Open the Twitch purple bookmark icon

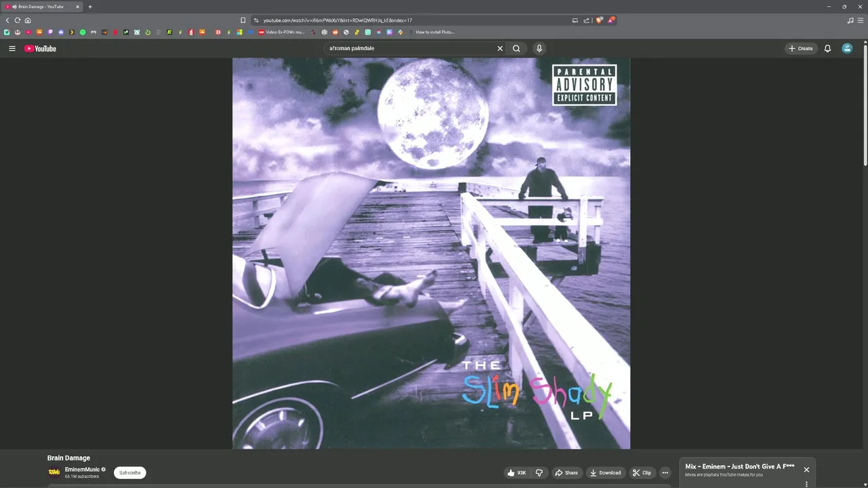(x=50, y=32)
